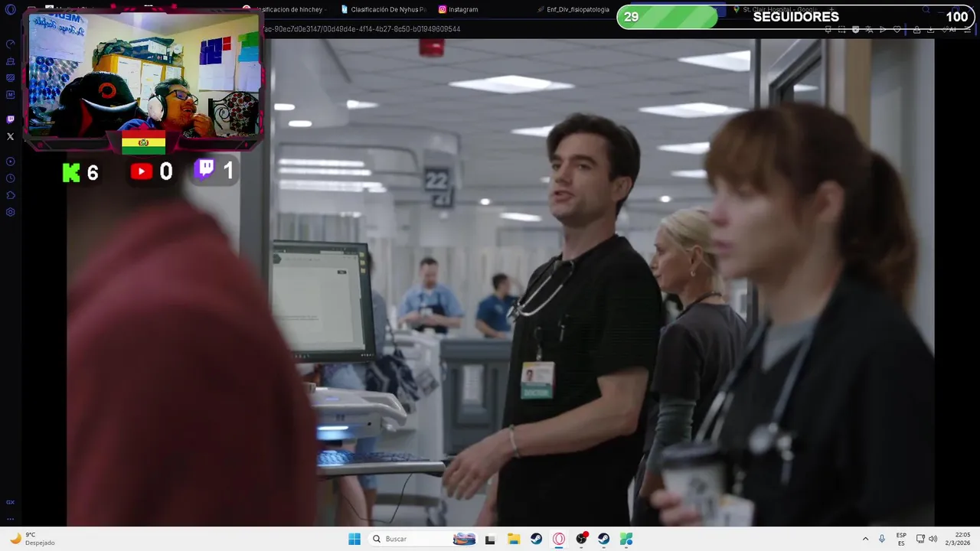Open sidebar setup three-dots menu

[x=11, y=519]
